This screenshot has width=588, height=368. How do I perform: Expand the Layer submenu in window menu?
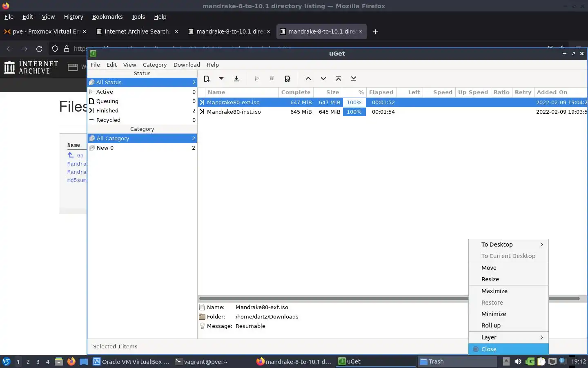tap(508, 337)
